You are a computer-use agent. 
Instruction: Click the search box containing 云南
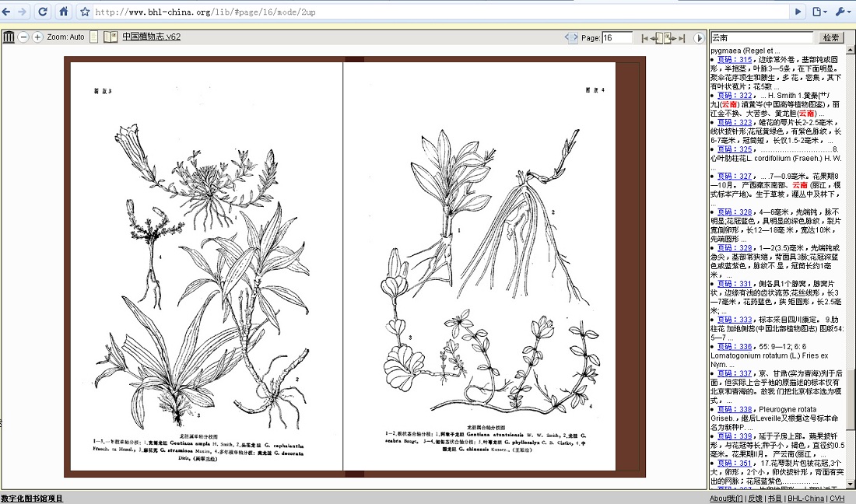coord(762,37)
